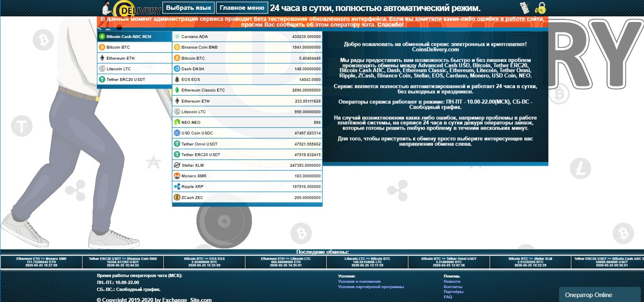Open the Главное меню main menu
The width and height of the screenshot is (644, 302).
tap(242, 8)
